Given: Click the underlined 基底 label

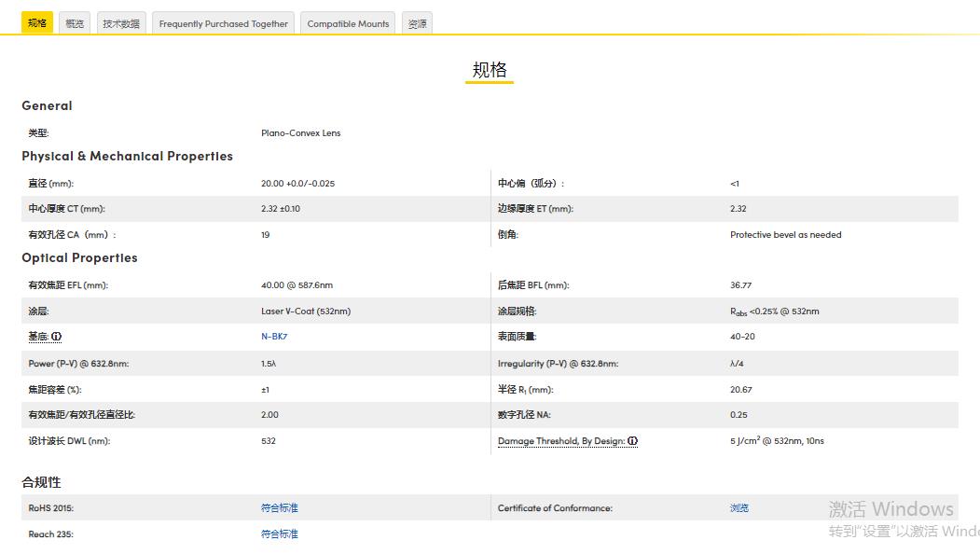Looking at the screenshot, I should (38, 337).
